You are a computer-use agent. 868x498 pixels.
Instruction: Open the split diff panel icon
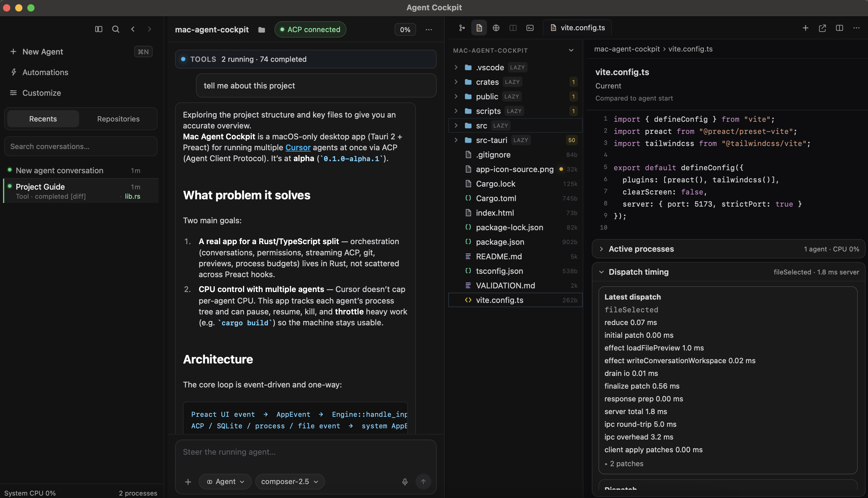click(513, 28)
